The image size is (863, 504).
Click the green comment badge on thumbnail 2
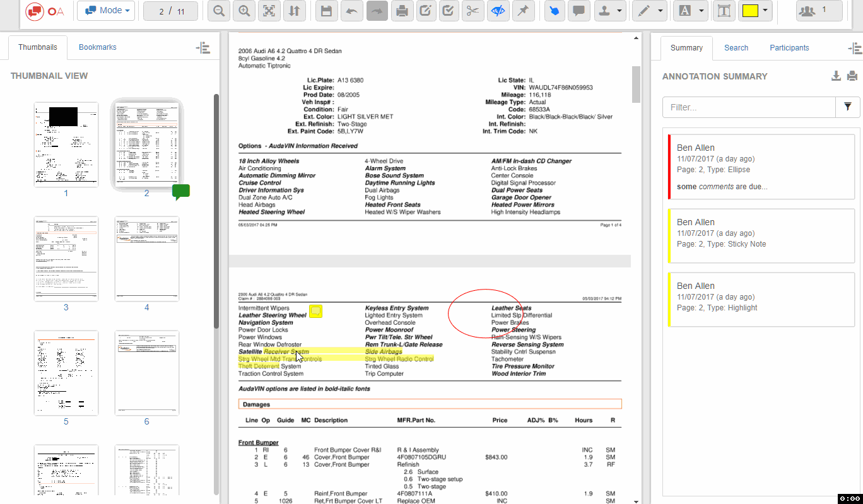tap(181, 192)
